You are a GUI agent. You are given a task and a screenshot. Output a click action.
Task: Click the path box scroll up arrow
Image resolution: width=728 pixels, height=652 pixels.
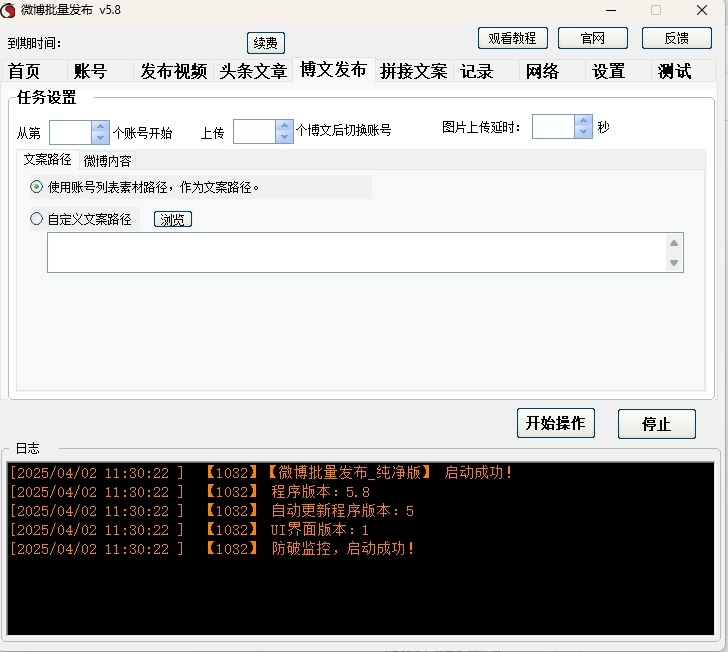(x=674, y=243)
